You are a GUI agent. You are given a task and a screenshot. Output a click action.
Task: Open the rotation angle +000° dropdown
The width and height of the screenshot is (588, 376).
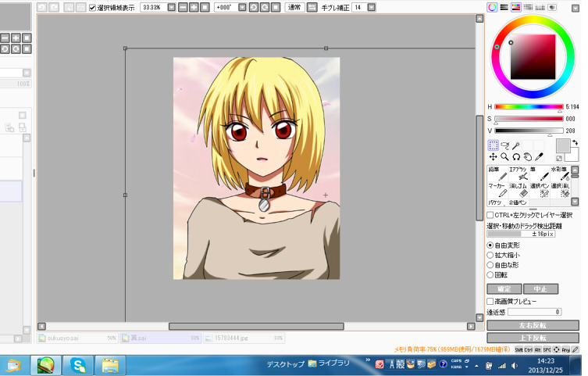[x=242, y=7]
